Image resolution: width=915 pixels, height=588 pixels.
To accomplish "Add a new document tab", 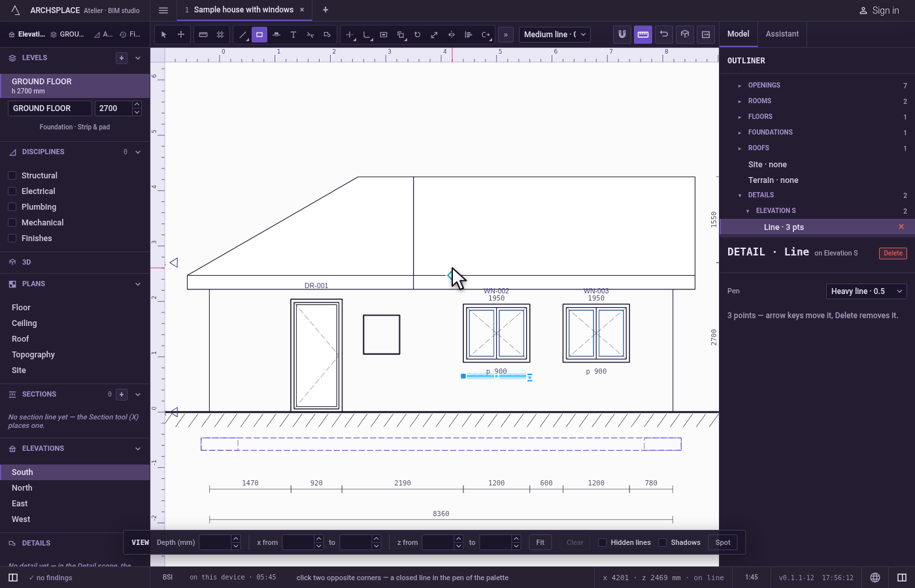I will coord(325,10).
